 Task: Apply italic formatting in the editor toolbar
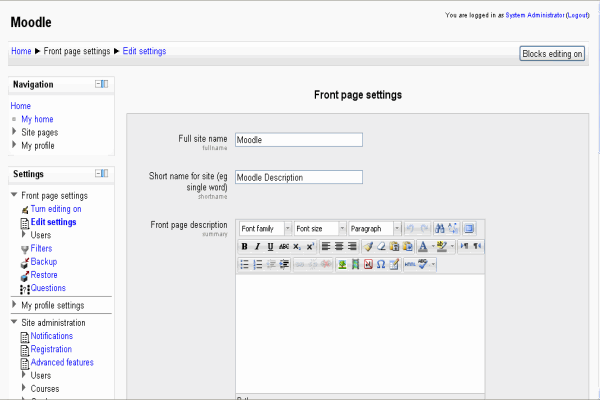coord(257,246)
